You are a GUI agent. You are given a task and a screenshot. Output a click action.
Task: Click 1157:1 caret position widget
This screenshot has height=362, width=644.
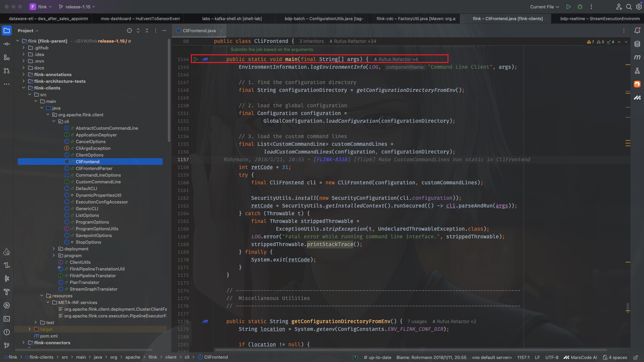point(523,357)
